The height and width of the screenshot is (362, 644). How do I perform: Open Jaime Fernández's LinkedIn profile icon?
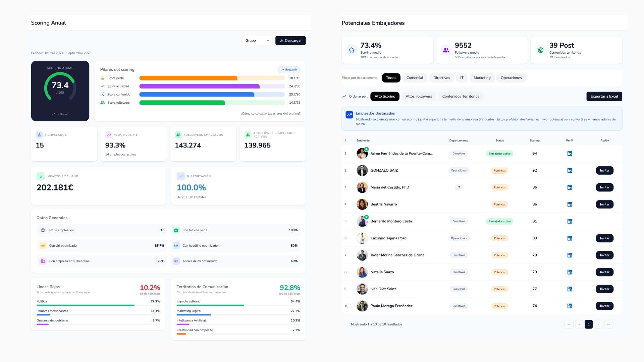570,154
